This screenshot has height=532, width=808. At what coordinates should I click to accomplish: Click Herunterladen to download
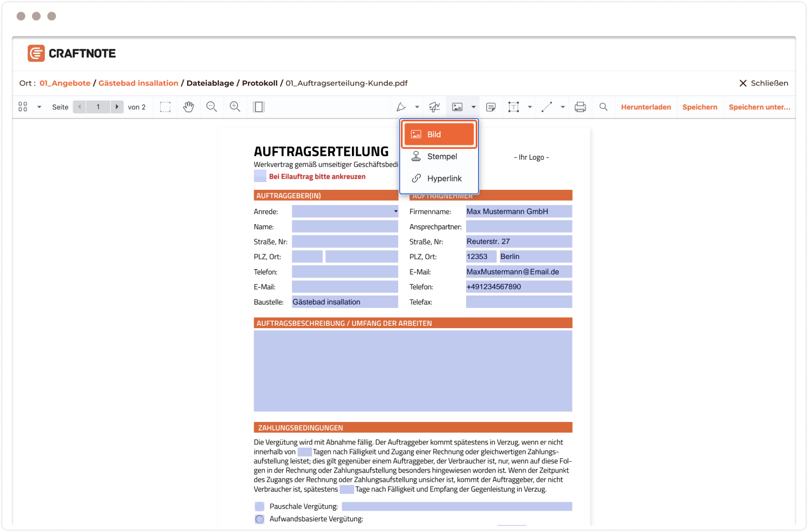coord(646,107)
